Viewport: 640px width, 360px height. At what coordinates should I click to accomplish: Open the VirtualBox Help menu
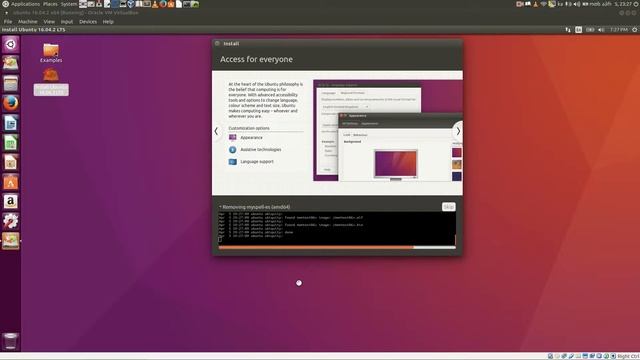click(x=108, y=22)
